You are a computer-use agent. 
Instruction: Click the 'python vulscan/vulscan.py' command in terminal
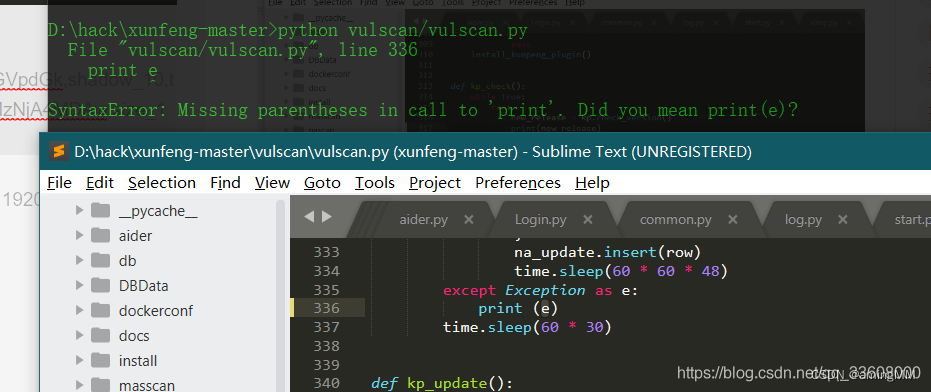(402, 30)
